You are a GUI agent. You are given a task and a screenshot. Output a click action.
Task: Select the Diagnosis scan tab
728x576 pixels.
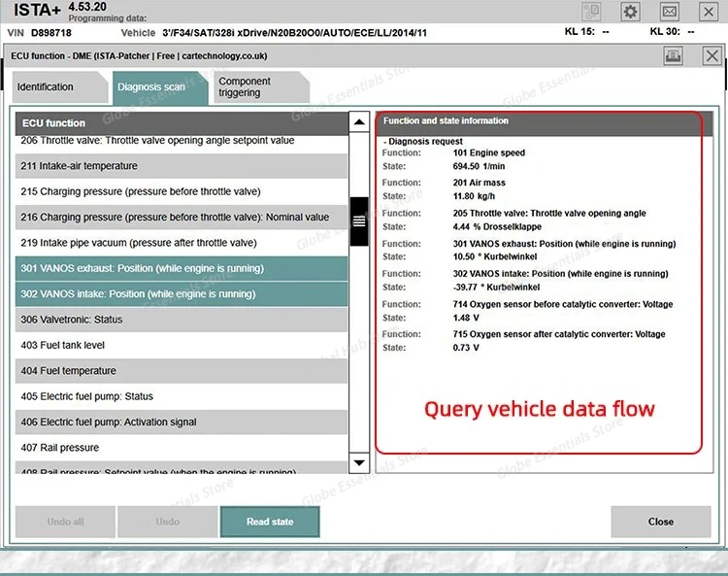coord(151,87)
